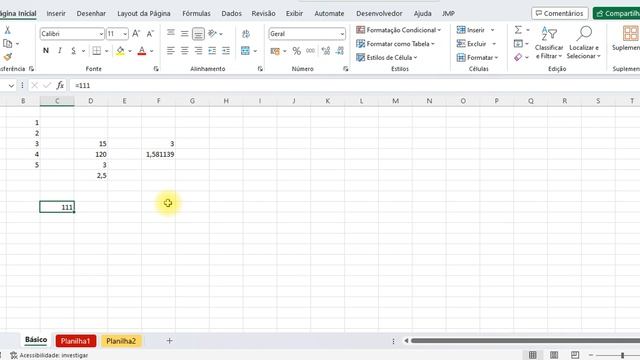The height and width of the screenshot is (360, 640).
Task: Center text horizontally
Action: [184, 51]
